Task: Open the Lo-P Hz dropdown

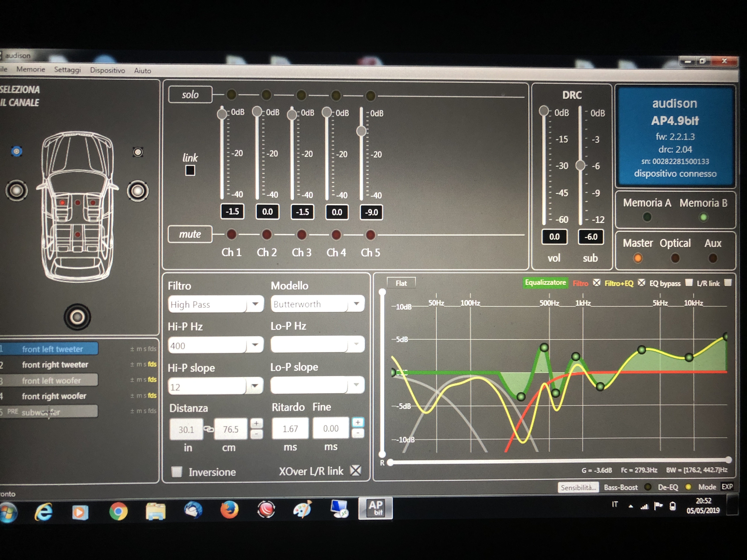Action: pos(317,344)
